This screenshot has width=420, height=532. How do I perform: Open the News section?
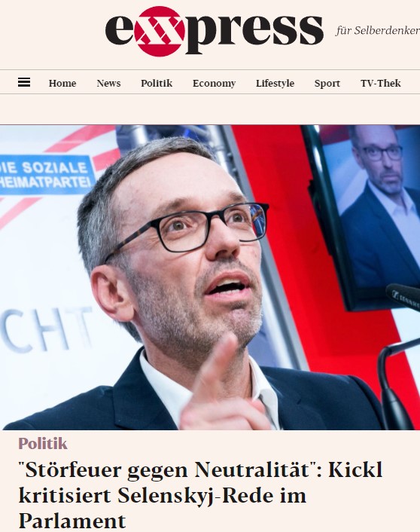coord(108,83)
